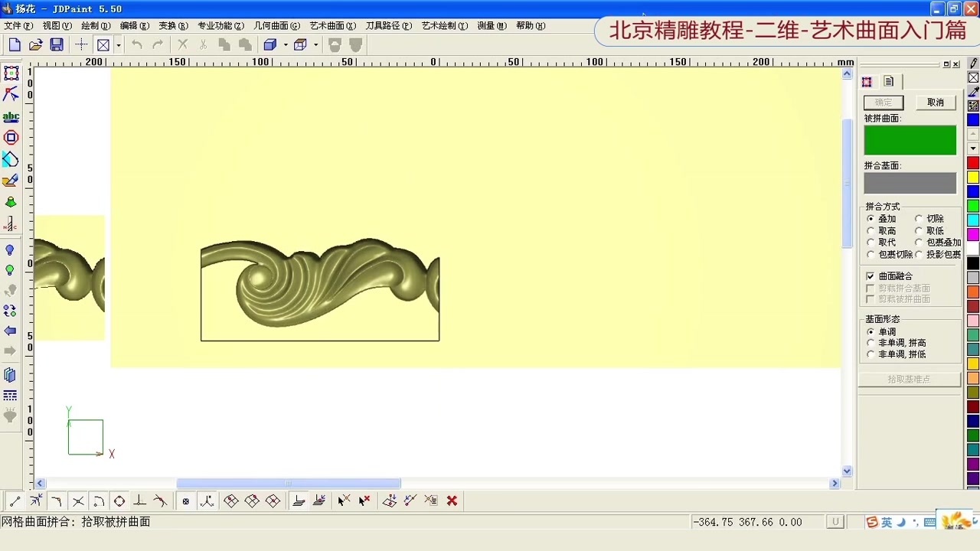Switch to the document page panel tab
Image resolution: width=980 pixels, height=551 pixels.
click(x=889, y=81)
